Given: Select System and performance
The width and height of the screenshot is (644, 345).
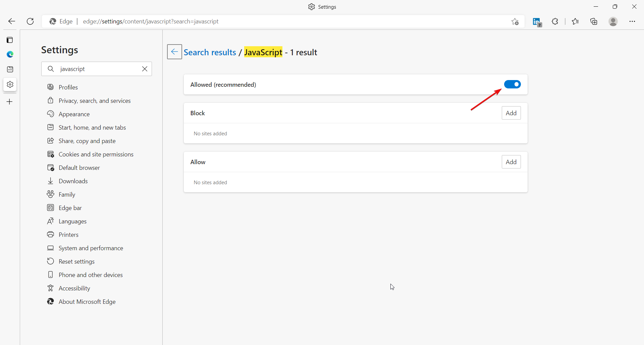Looking at the screenshot, I should 91,248.
